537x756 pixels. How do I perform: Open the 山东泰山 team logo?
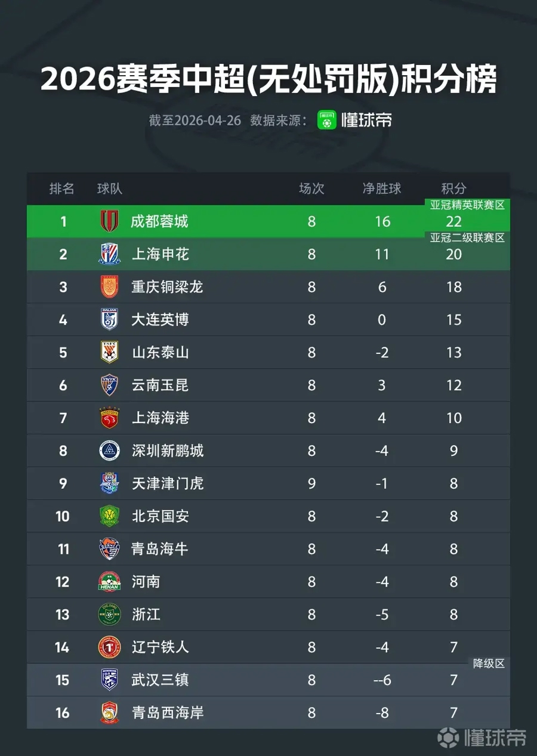109,353
